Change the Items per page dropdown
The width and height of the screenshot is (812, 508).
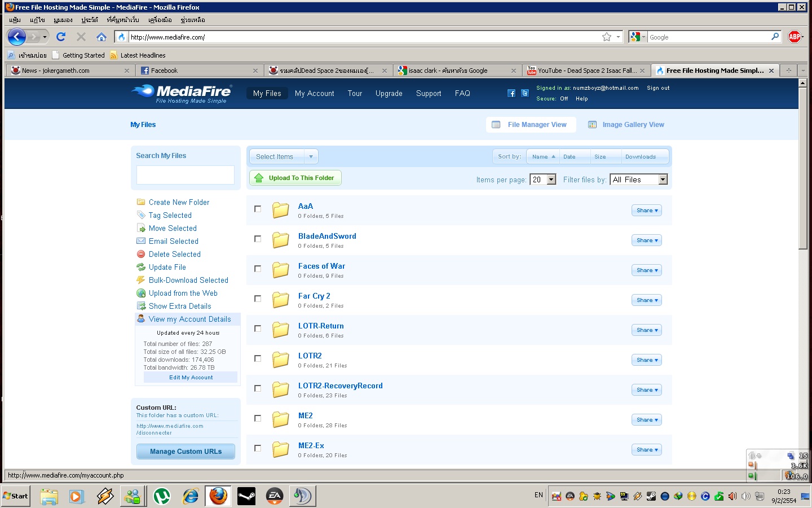tap(543, 179)
